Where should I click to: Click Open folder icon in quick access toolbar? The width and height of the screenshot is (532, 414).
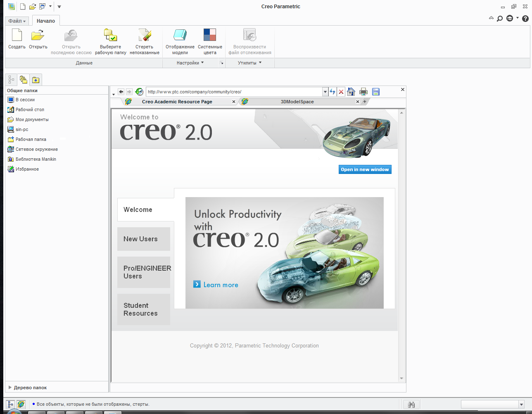click(32, 7)
